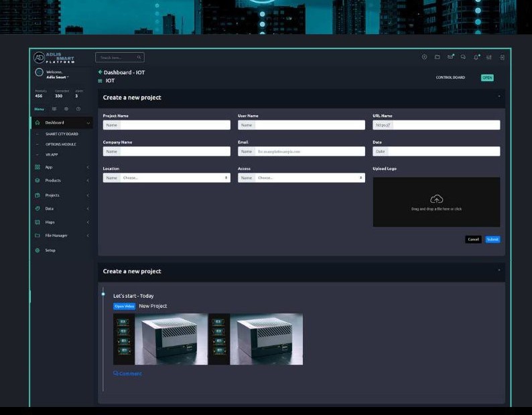Image resolution: width=532 pixels, height=415 pixels.
Task: Expand the Products sidebar menu chevron
Action: pyautogui.click(x=88, y=181)
